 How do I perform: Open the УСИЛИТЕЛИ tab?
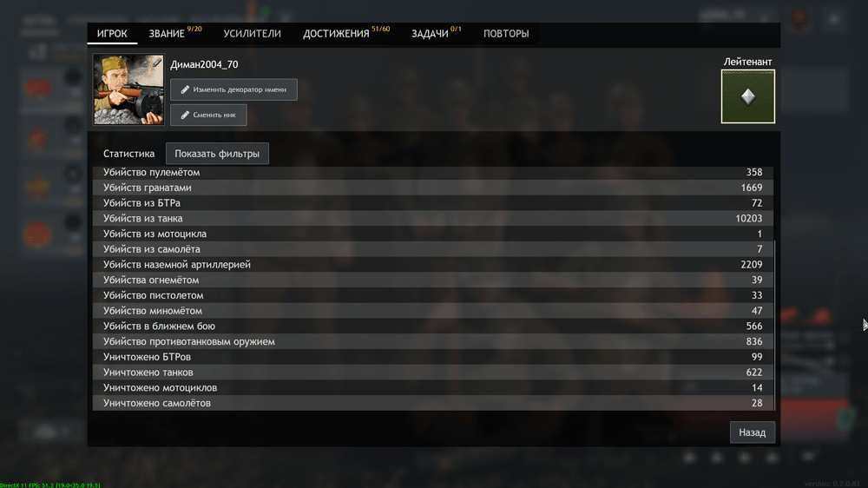pos(252,33)
